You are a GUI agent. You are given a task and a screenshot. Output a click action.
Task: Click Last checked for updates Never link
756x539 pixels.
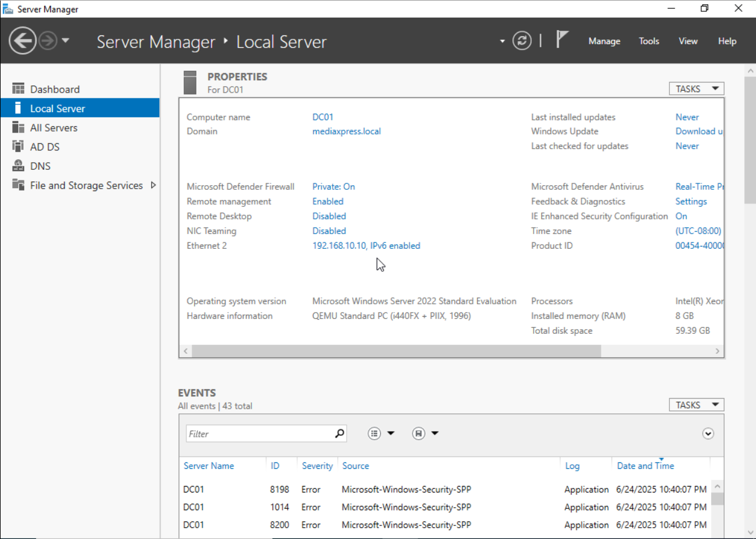[687, 146]
